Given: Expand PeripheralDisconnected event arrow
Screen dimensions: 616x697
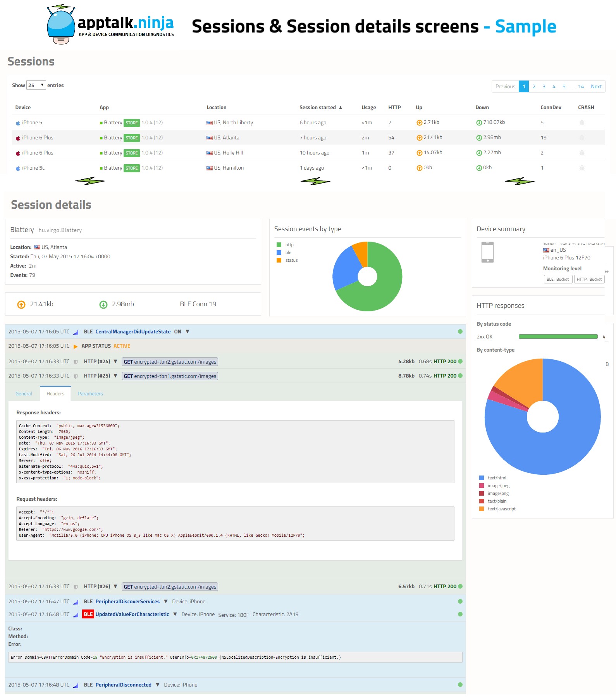Looking at the screenshot, I should click(x=158, y=685).
